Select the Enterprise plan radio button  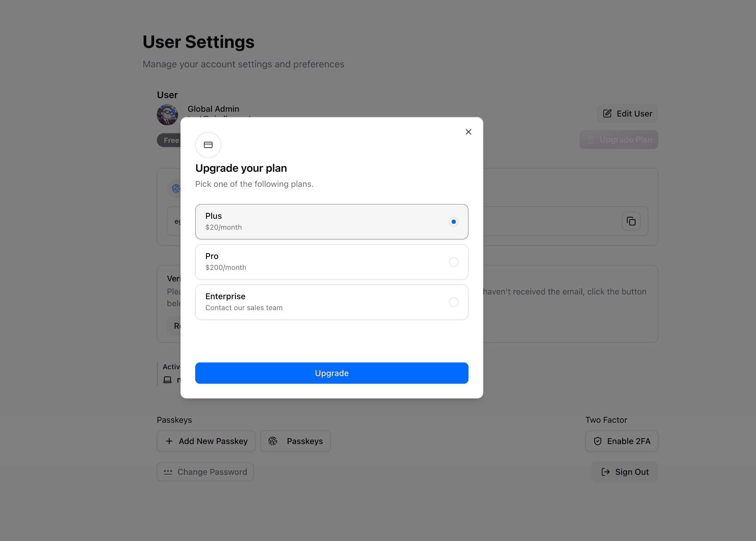click(x=453, y=302)
